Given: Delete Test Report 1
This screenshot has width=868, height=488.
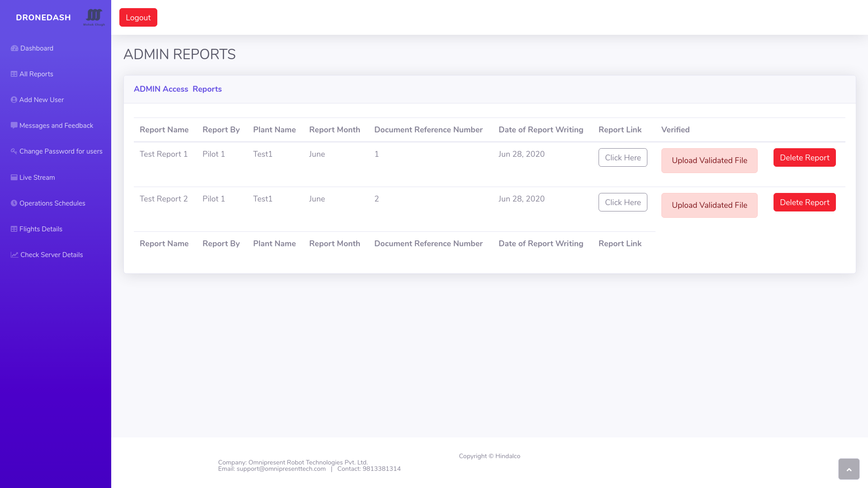Looking at the screenshot, I should 804,158.
